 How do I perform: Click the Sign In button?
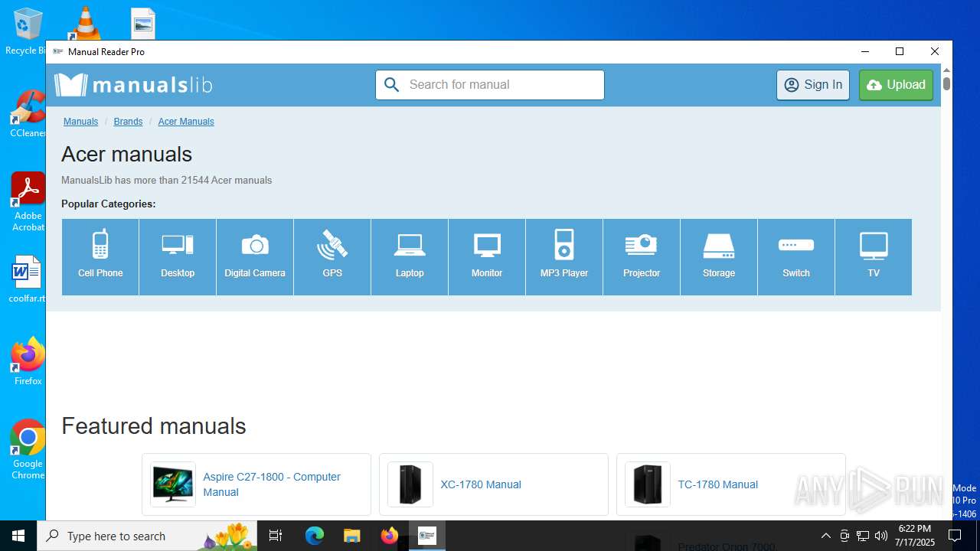[x=813, y=85]
